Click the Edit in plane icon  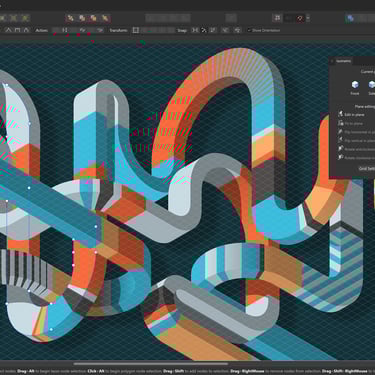click(340, 114)
